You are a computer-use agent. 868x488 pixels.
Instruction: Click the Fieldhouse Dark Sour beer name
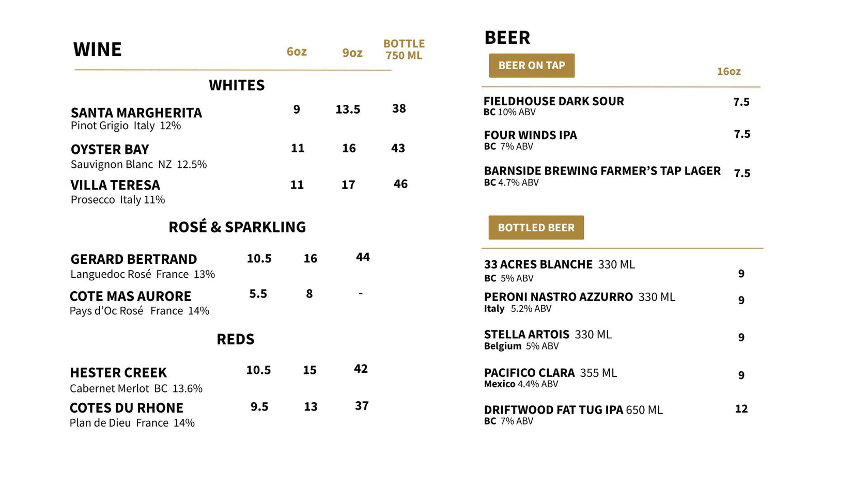(553, 101)
